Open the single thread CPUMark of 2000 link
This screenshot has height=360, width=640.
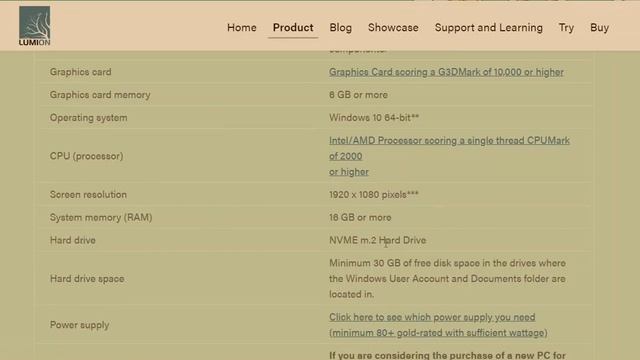click(449, 156)
